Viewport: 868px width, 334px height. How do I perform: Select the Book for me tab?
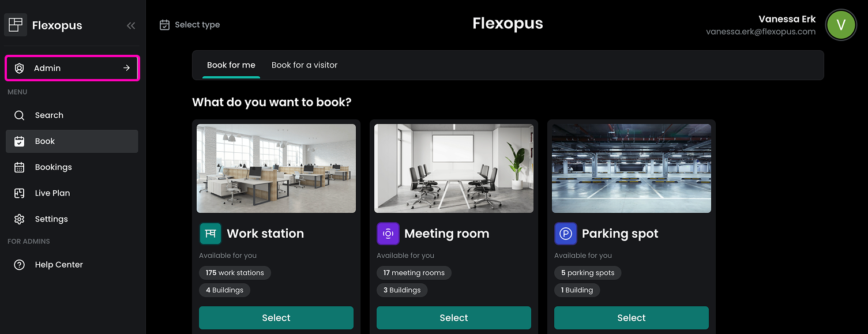231,65
